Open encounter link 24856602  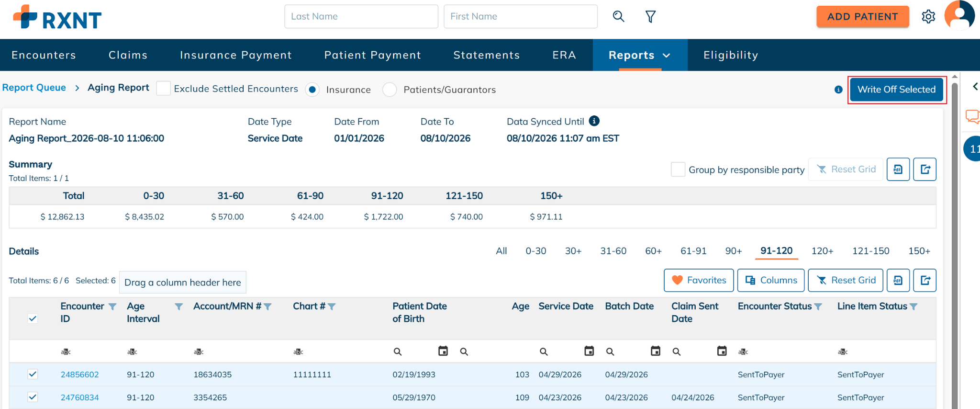click(79, 375)
